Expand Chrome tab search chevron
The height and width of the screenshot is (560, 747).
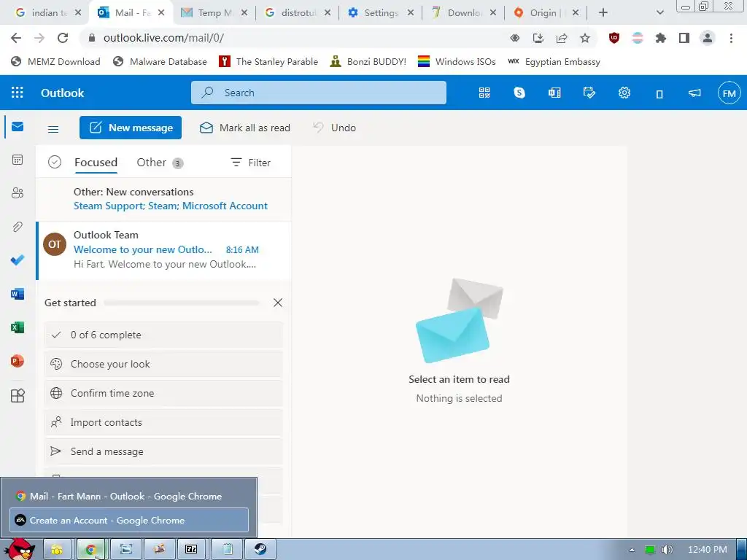click(659, 13)
